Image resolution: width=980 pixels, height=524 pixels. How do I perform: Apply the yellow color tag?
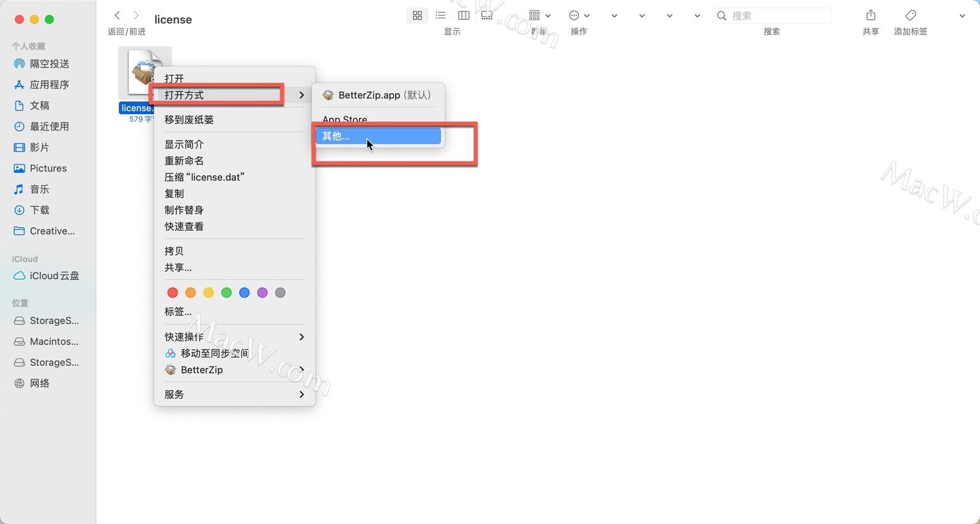click(208, 293)
